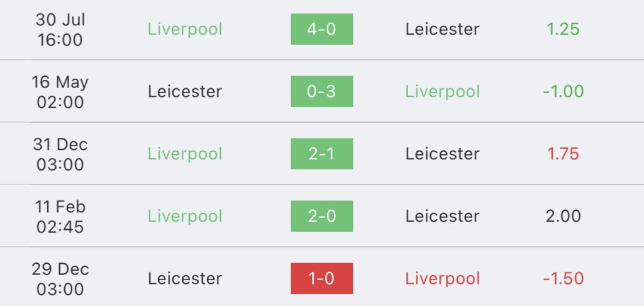Select red Liverpool in the 29 Dec match
The height and width of the screenshot is (306, 644).
pos(442,278)
